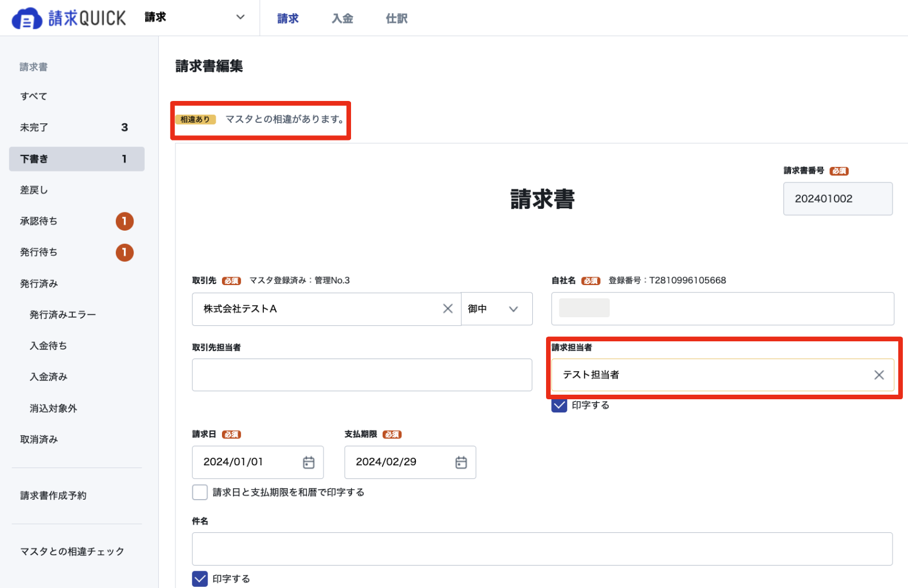Click the 請求日 field 2024/01/01

point(258,462)
